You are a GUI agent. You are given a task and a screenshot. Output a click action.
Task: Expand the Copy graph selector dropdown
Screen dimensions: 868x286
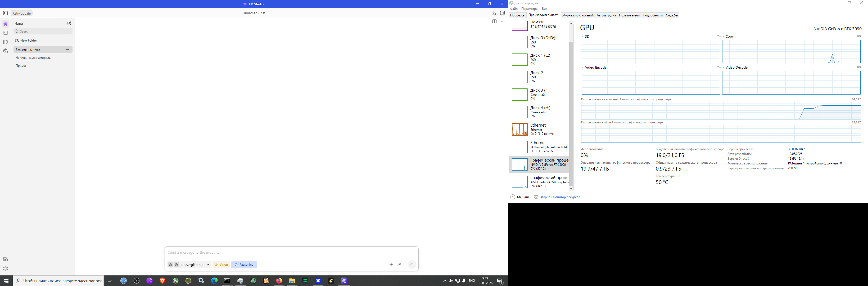click(x=724, y=37)
